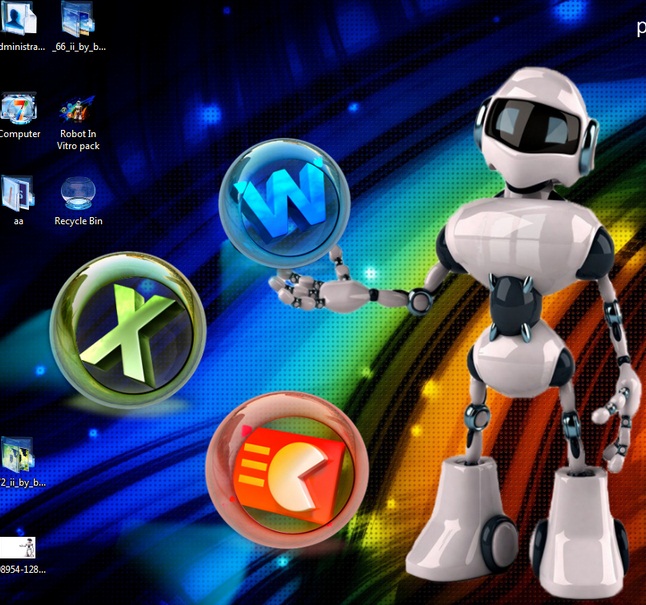
Task: Open the Recycle Bin icon
Action: [x=78, y=193]
